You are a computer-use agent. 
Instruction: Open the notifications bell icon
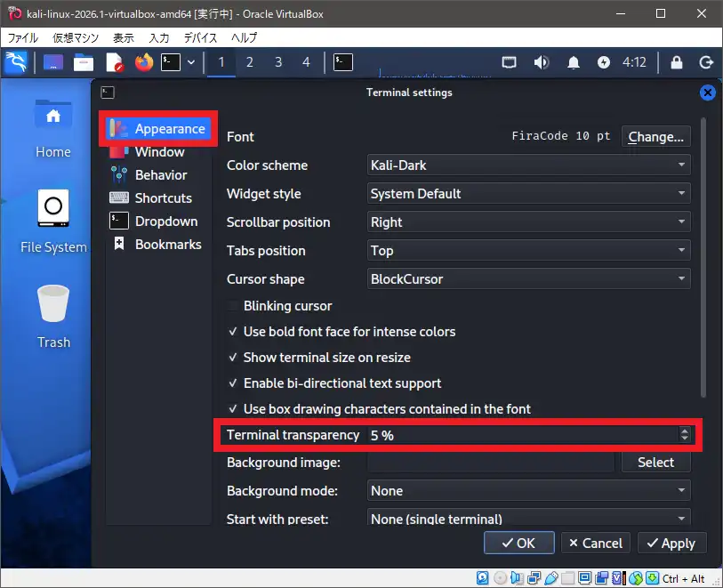[574, 62]
